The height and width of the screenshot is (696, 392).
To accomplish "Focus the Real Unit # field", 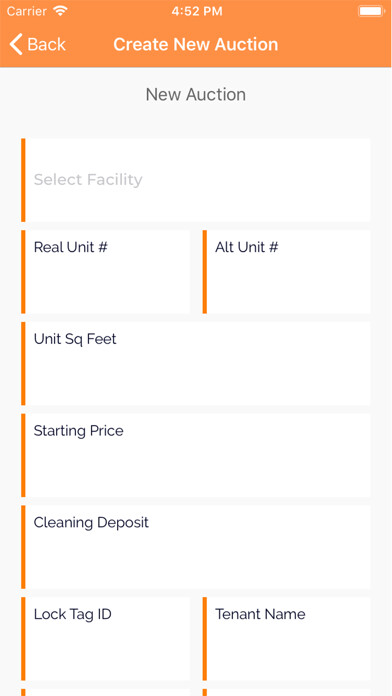I will click(x=106, y=272).
